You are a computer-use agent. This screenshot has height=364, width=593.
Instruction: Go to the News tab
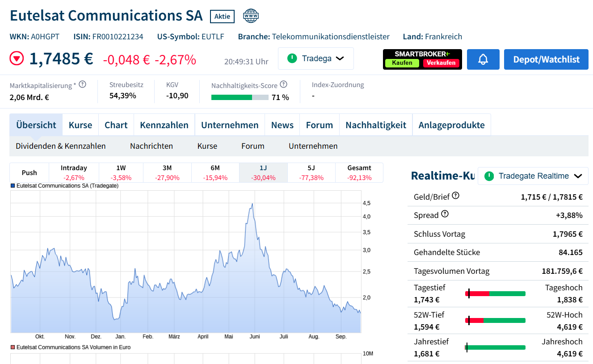[x=282, y=125]
